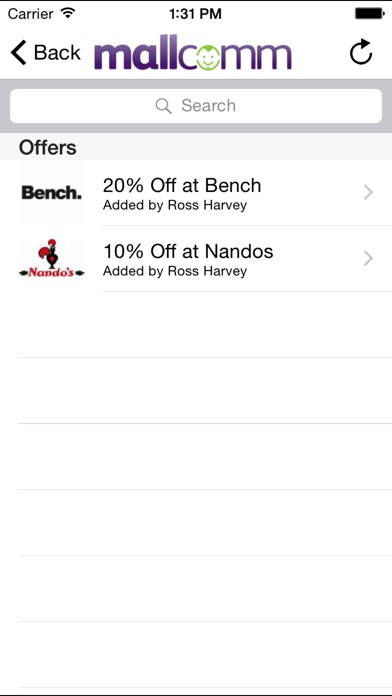The width and height of the screenshot is (392, 696).
Task: Tap the refresh icon in header
Action: (x=361, y=52)
